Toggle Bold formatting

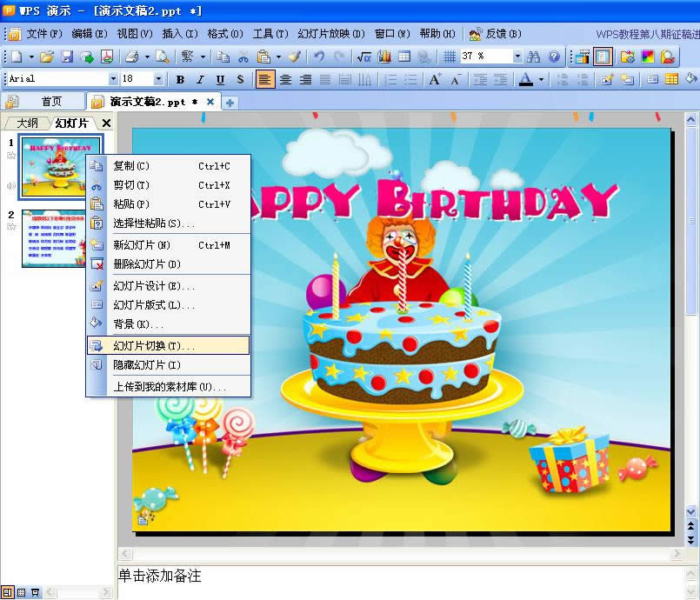point(180,79)
